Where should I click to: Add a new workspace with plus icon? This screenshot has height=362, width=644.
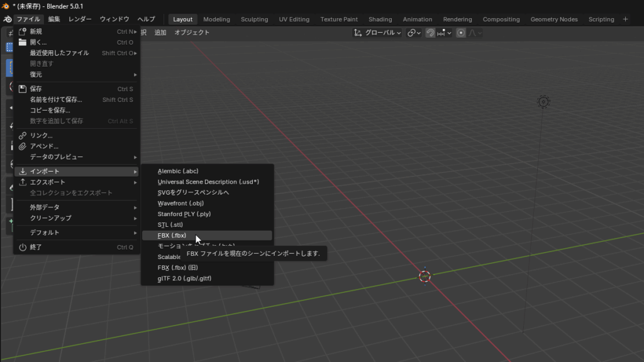(x=625, y=19)
